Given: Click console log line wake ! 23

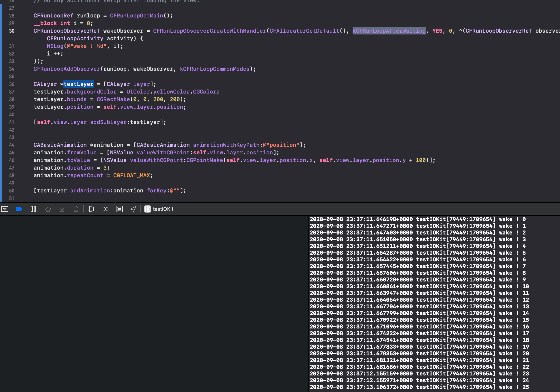Looking at the screenshot, I should point(419,373).
